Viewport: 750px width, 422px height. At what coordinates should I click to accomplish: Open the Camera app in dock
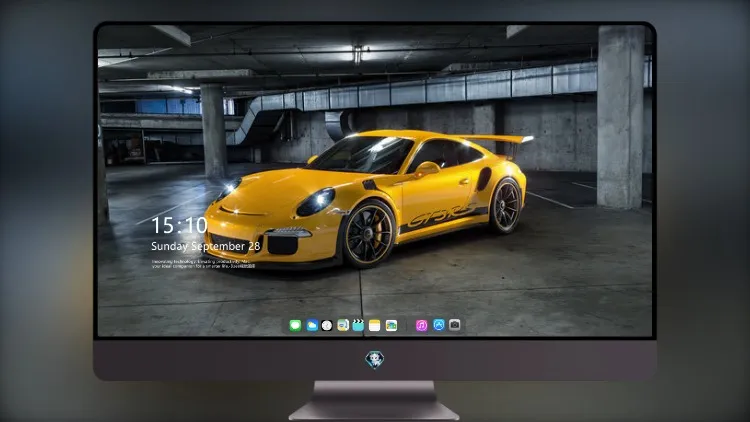pyautogui.click(x=455, y=325)
